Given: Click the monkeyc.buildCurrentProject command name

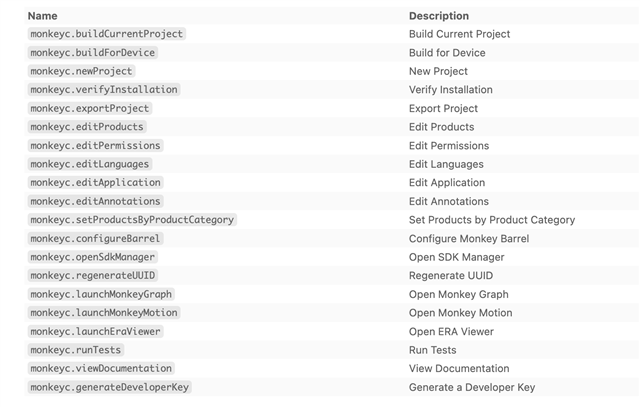Looking at the screenshot, I should coord(106,34).
